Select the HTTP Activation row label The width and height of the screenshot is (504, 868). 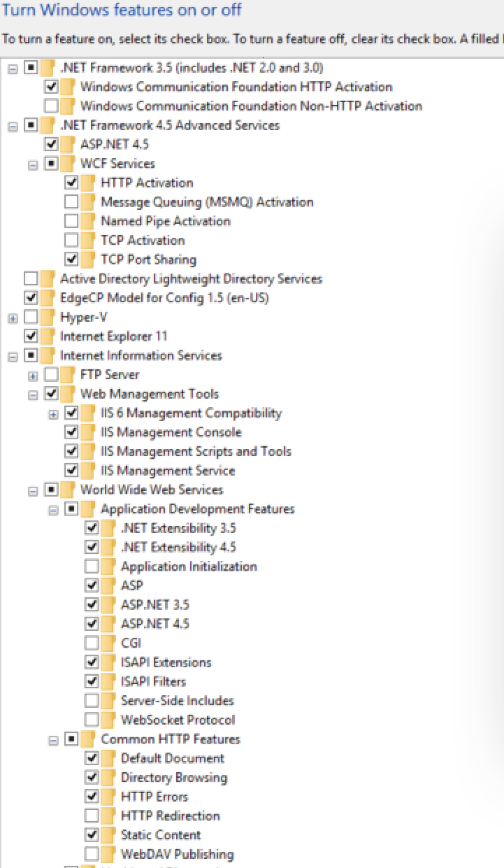[147, 183]
